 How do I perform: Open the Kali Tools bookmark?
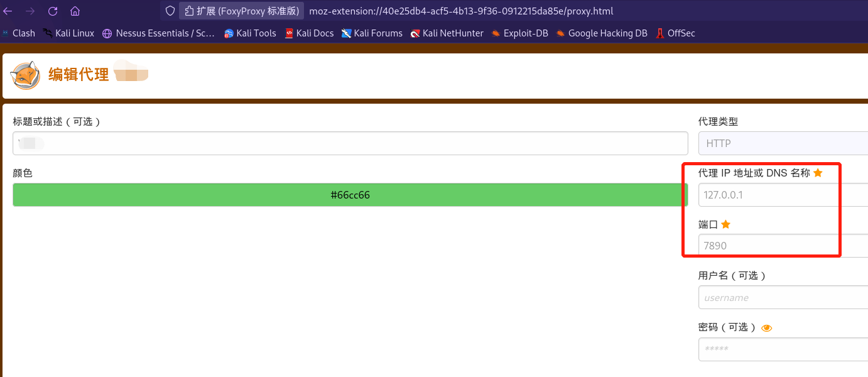click(x=250, y=33)
